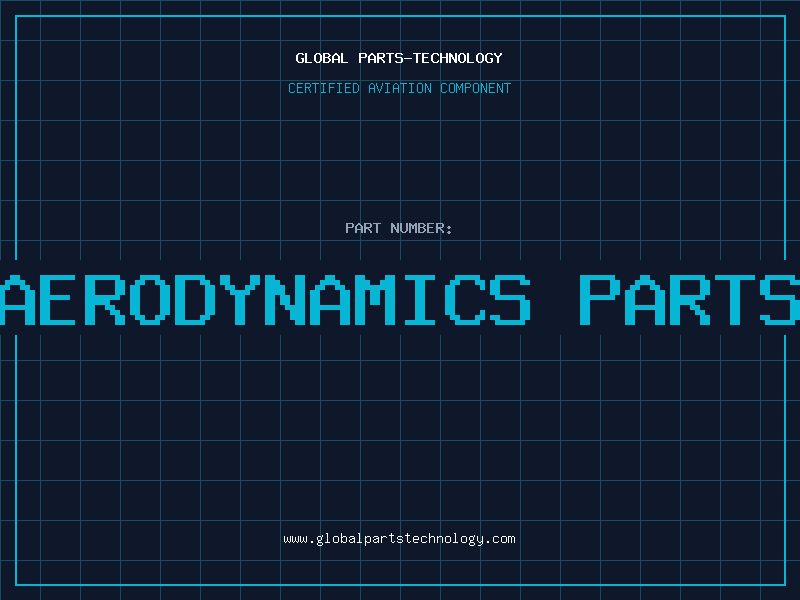Select the CERTIFIED AVIATION COMPONENT subtitle
The width and height of the screenshot is (800, 600).
point(399,88)
